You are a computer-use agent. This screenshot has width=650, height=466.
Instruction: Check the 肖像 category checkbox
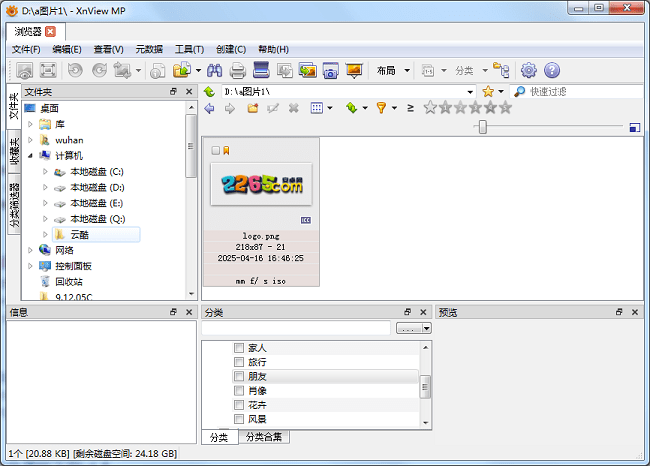(239, 391)
